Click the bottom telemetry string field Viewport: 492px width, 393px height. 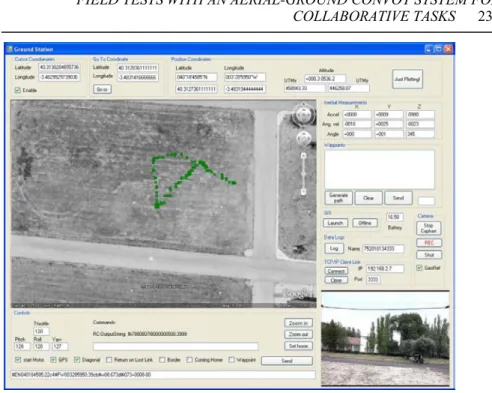(163, 375)
